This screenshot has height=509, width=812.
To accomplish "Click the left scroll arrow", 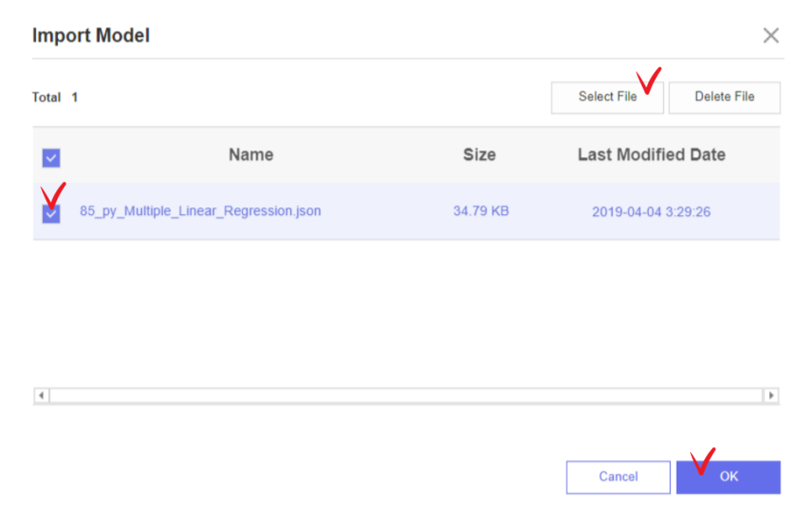I will [41, 396].
